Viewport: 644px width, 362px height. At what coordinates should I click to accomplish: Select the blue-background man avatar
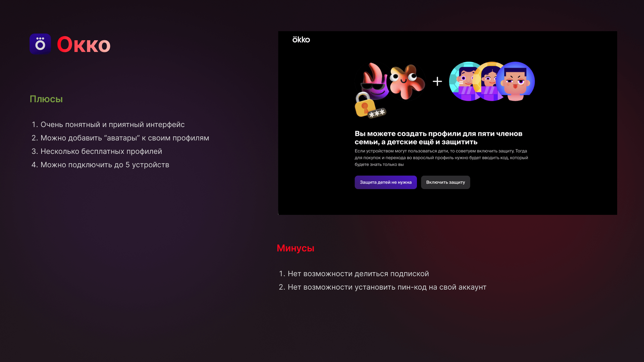tap(516, 81)
